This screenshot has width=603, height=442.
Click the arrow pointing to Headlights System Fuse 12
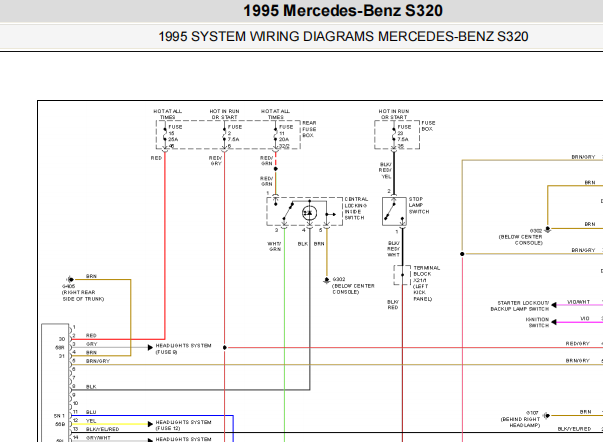click(x=150, y=424)
